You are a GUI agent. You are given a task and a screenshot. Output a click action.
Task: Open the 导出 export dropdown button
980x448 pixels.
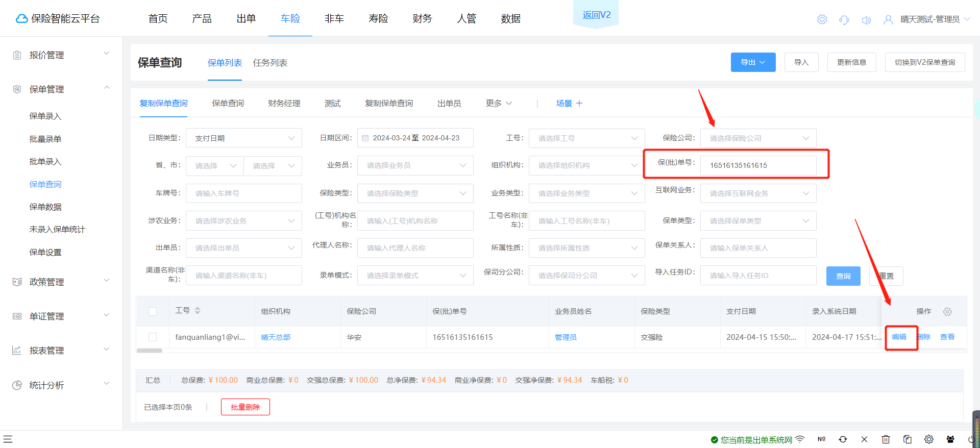point(753,62)
